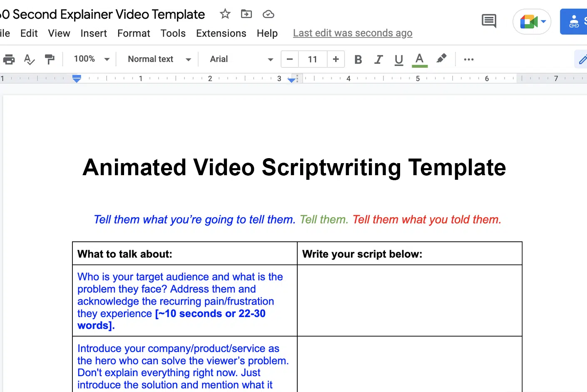Open the Arial font dropdown

pos(241,59)
